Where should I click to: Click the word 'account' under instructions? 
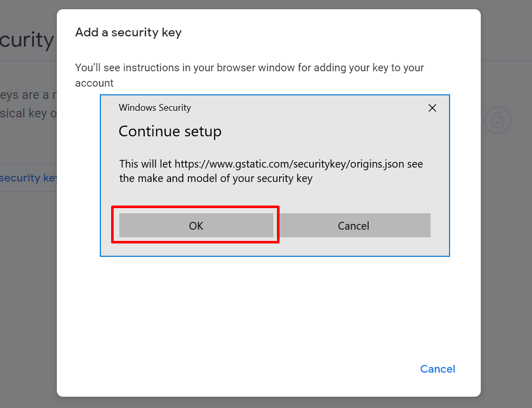pyautogui.click(x=94, y=83)
